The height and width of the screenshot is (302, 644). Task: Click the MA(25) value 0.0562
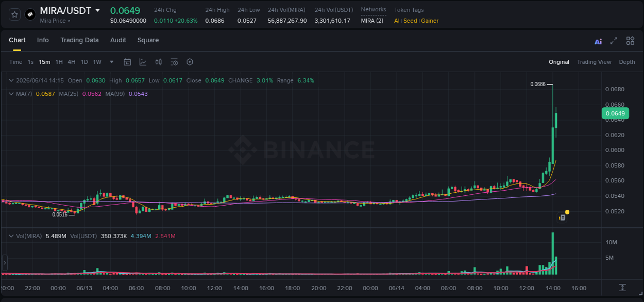click(x=92, y=94)
